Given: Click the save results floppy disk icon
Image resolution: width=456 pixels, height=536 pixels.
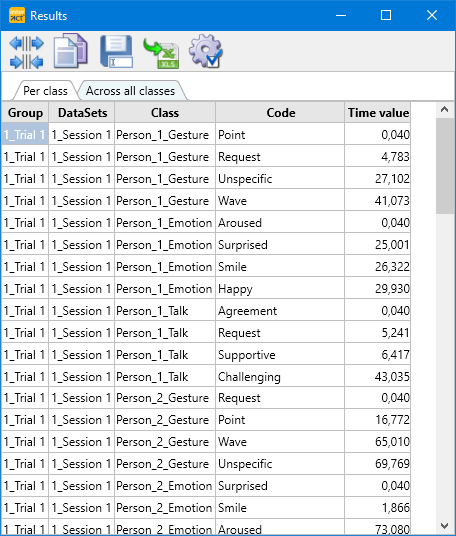Looking at the screenshot, I should (x=116, y=51).
